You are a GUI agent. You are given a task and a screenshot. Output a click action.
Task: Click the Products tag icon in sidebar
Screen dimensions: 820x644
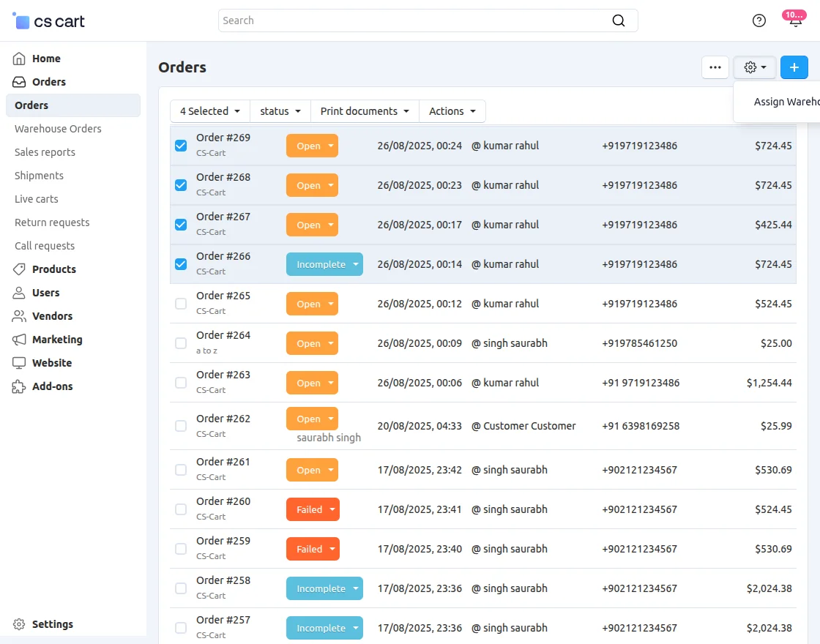pyautogui.click(x=19, y=269)
